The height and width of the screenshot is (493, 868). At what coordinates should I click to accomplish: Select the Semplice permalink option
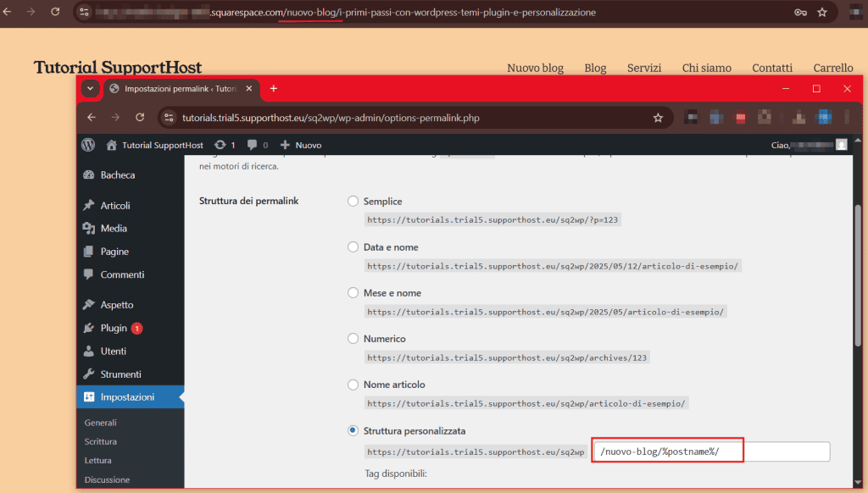[353, 202]
